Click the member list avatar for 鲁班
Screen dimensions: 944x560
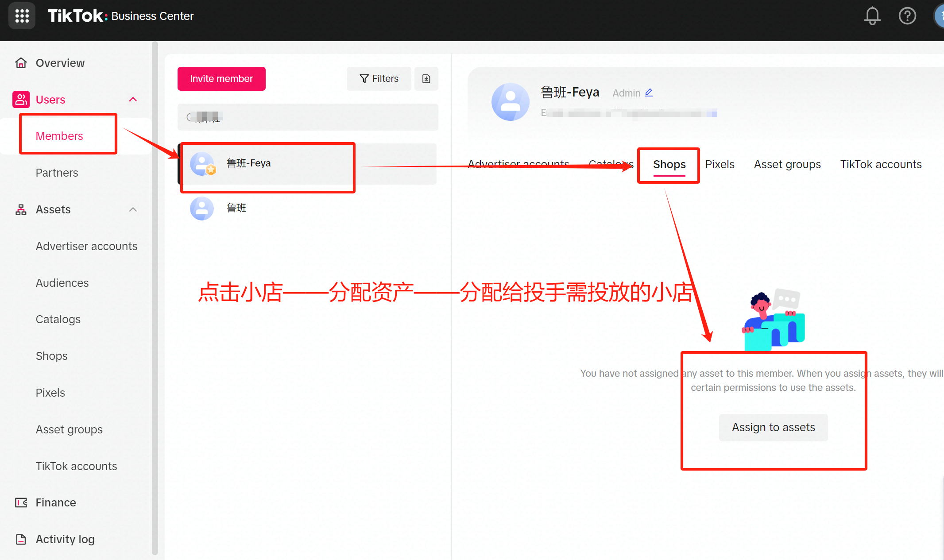pos(202,209)
